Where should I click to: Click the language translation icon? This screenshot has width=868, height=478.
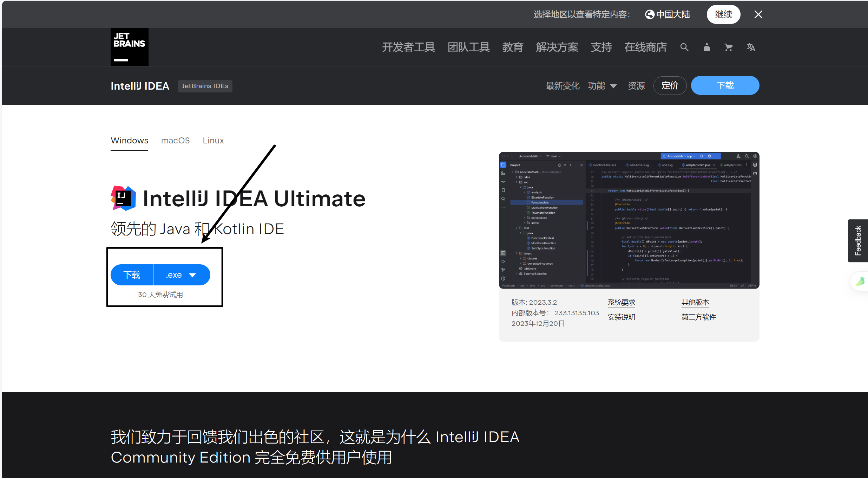pos(751,47)
